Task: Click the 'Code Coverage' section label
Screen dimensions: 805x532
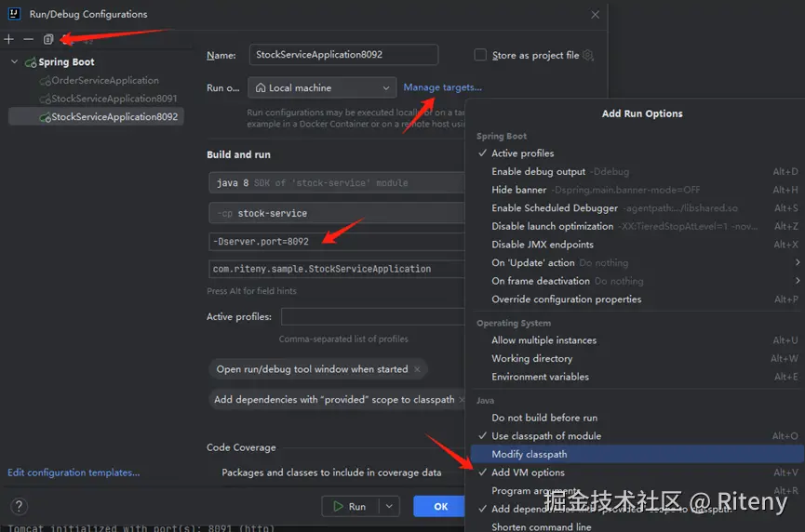Action: point(241,447)
